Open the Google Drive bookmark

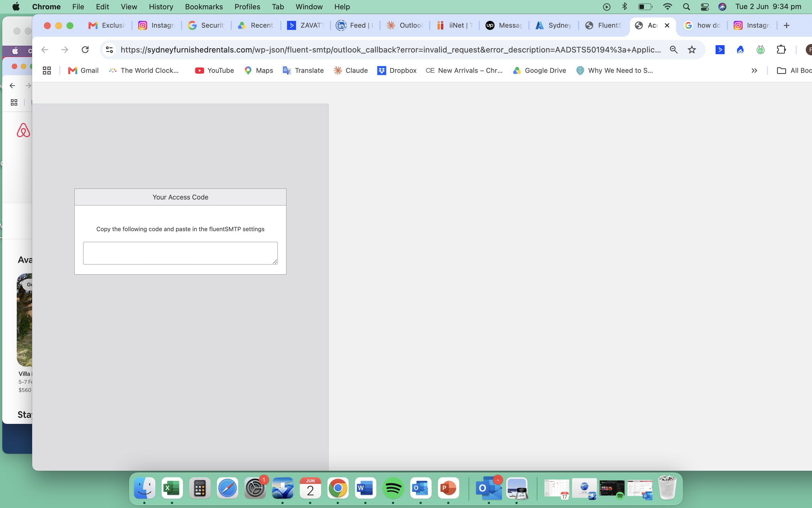(x=540, y=71)
